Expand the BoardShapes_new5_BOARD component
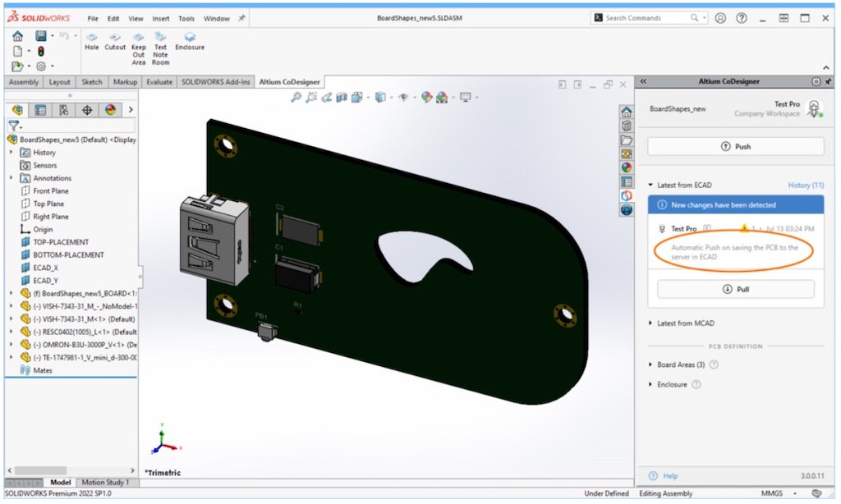 point(11,293)
